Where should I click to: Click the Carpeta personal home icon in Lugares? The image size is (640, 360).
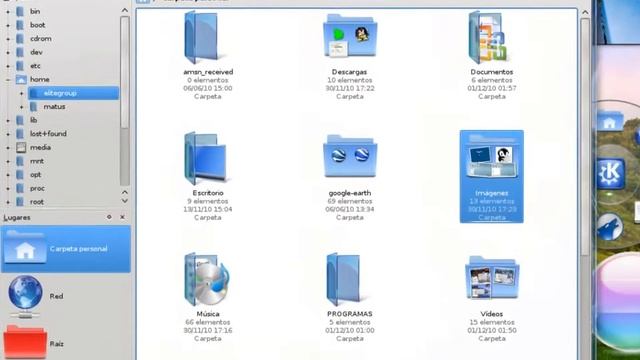pos(25,249)
